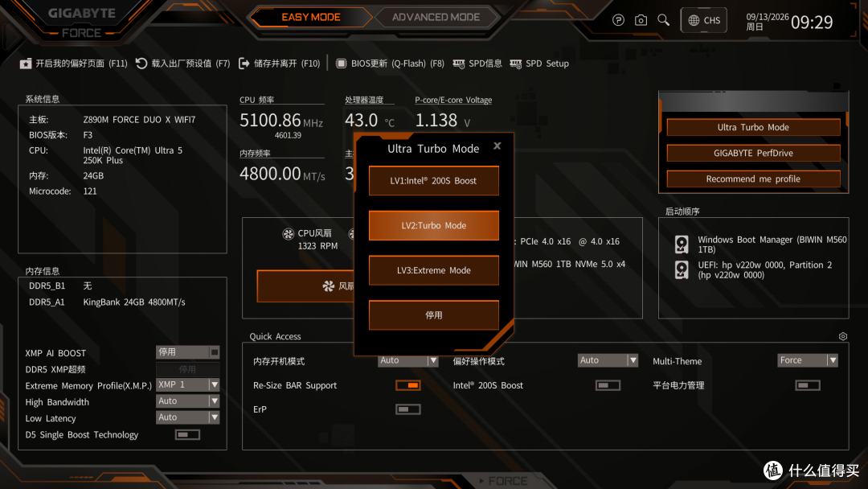Image resolution: width=868 pixels, height=489 pixels.
Task: Click the PCIe 4.0 x16 @ 4.0 x16 text
Action: (x=570, y=241)
